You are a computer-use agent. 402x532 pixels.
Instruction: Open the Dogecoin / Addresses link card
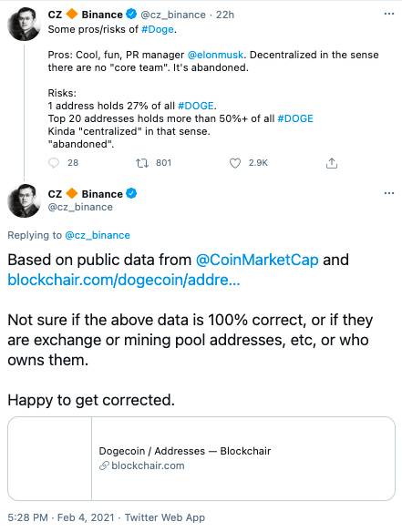[201, 458]
